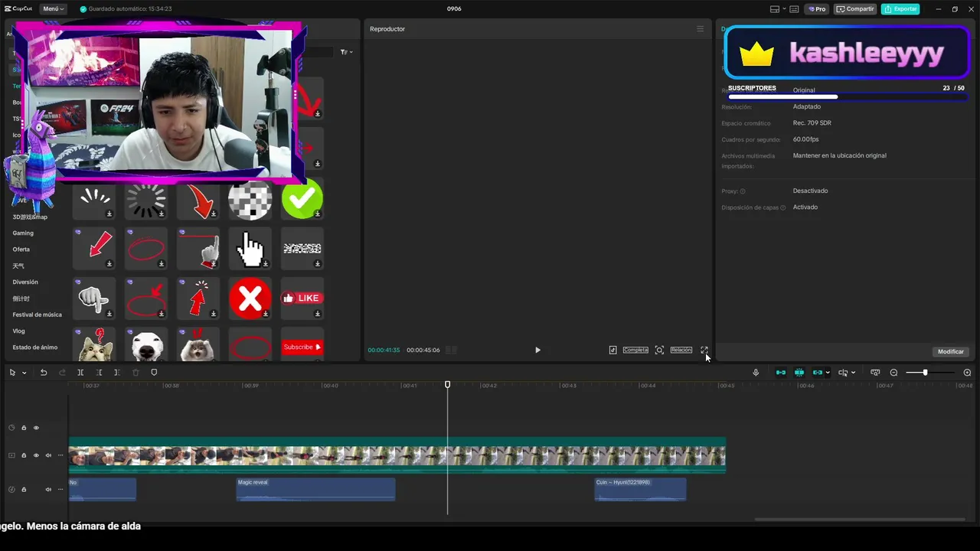Click the delete-left trim icon
Viewport: 980px width, 551px height.
pyautogui.click(x=99, y=373)
